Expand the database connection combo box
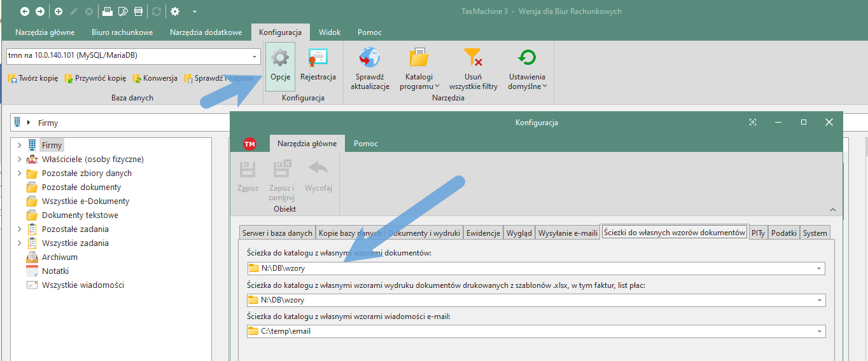The height and width of the screenshot is (361, 868). [255, 56]
